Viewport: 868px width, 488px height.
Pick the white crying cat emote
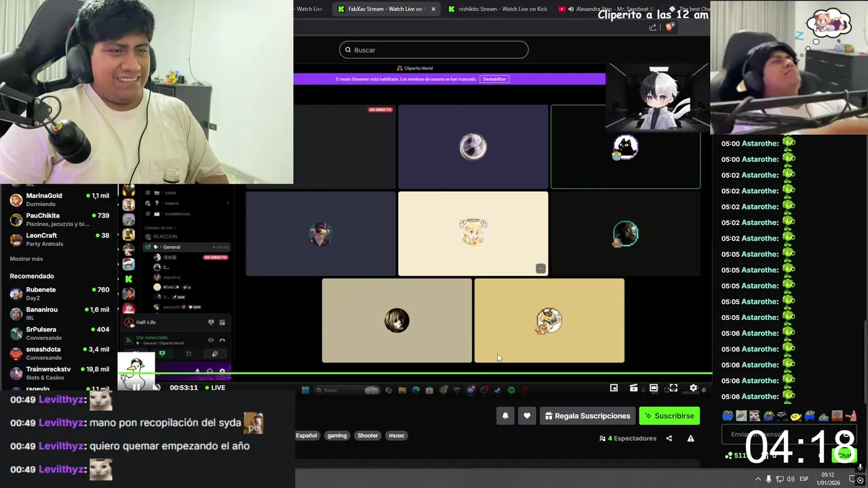coord(755,415)
